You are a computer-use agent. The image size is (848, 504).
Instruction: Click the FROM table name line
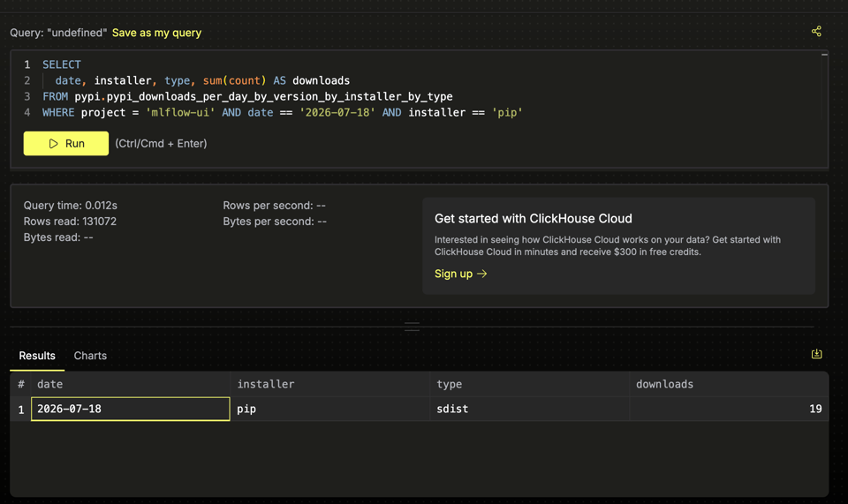247,96
